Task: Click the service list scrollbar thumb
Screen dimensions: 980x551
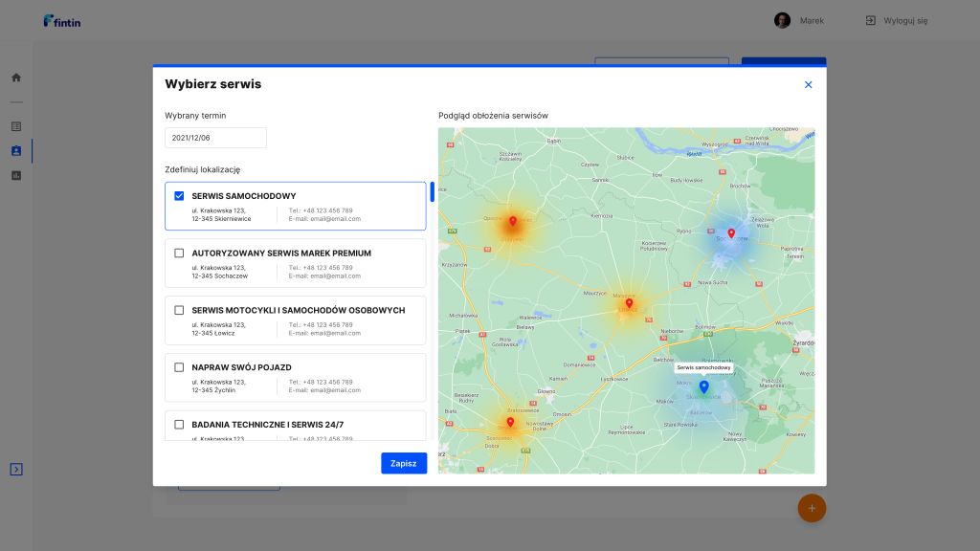Action: pos(432,191)
